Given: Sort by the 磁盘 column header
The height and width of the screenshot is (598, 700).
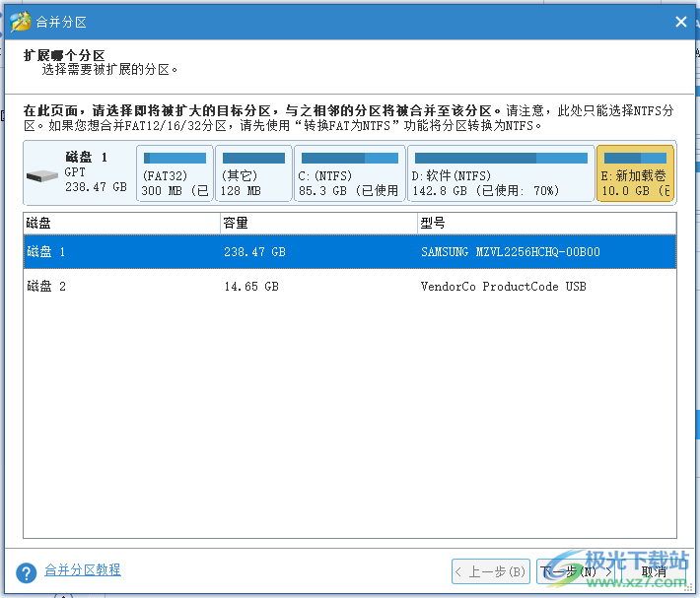Looking at the screenshot, I should pyautogui.click(x=122, y=223).
